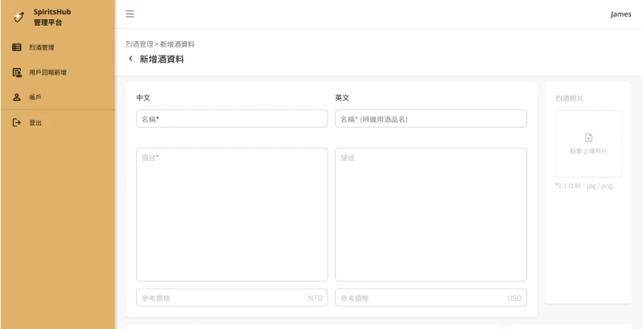Click the 烈酒管理 list icon in sidebar

[x=16, y=47]
